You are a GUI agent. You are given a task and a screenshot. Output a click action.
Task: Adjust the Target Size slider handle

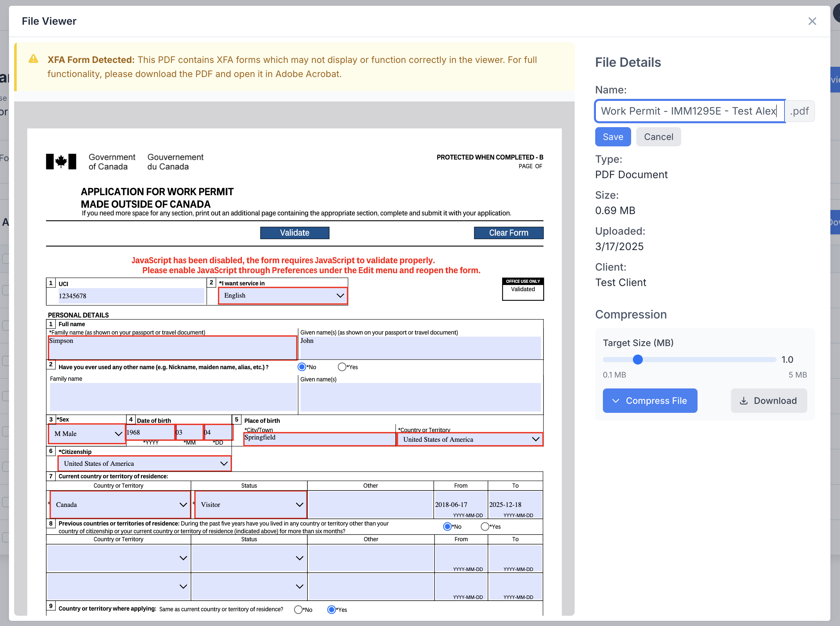click(638, 359)
